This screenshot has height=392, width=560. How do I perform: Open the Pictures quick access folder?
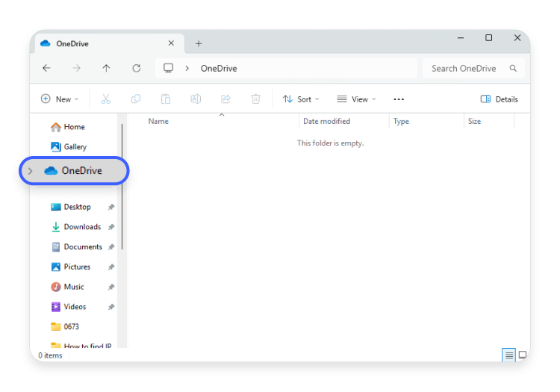(x=71, y=267)
